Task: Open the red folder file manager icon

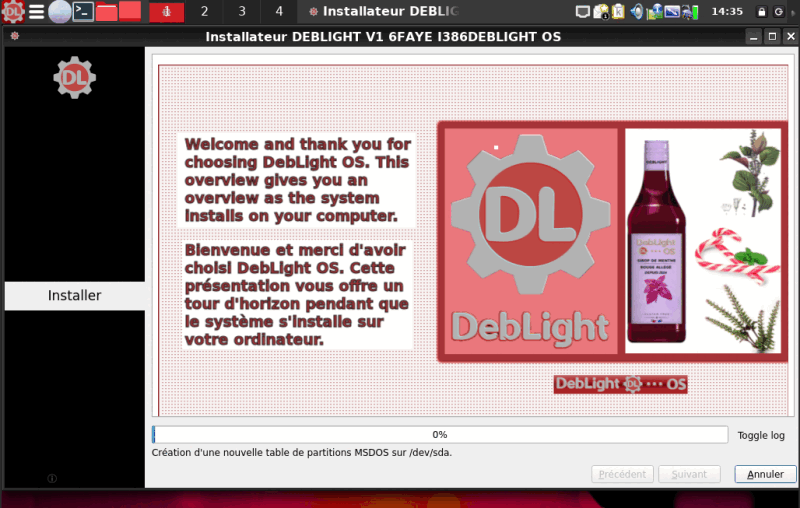Action: click(x=107, y=12)
